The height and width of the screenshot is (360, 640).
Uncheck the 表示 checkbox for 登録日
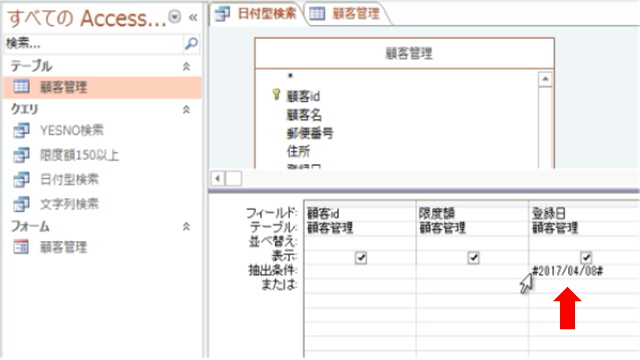pyautogui.click(x=586, y=257)
